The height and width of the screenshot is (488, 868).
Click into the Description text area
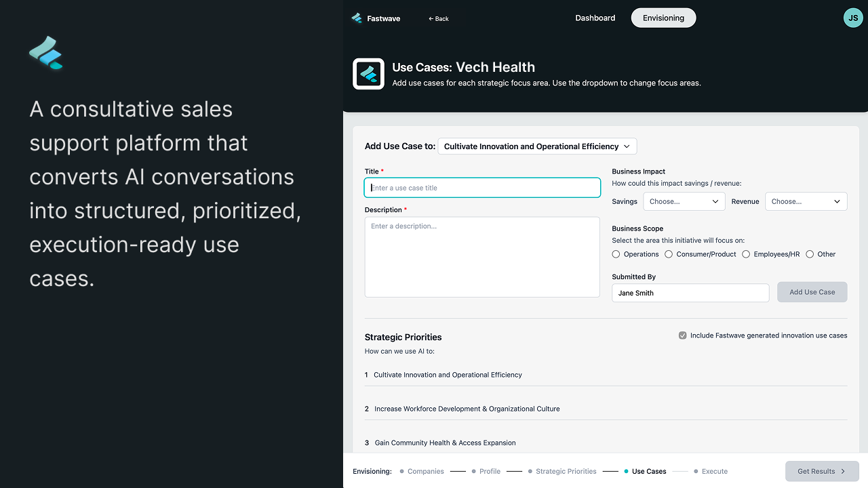(x=482, y=257)
